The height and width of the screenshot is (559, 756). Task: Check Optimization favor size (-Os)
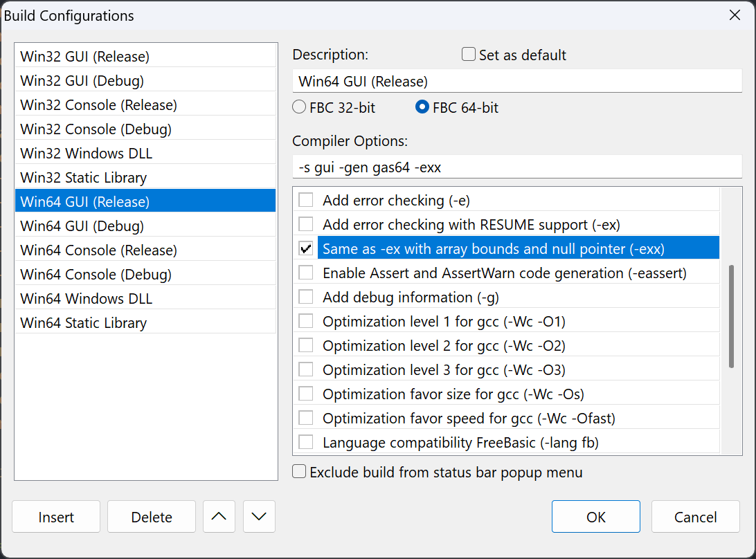click(306, 394)
